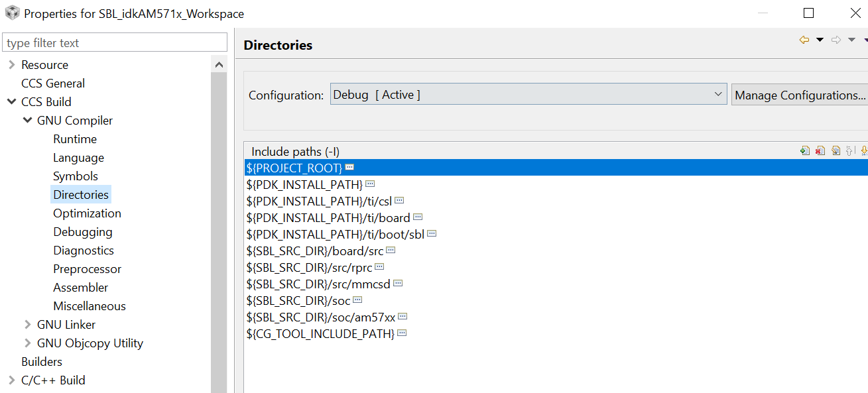
Task: Open the Back history dropdown arrow
Action: [x=820, y=40]
